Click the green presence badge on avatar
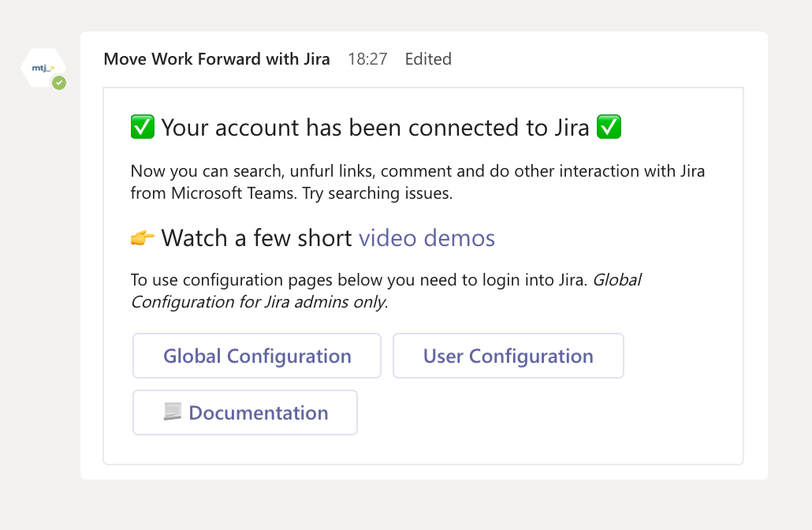The height and width of the screenshot is (530, 812). point(59,83)
